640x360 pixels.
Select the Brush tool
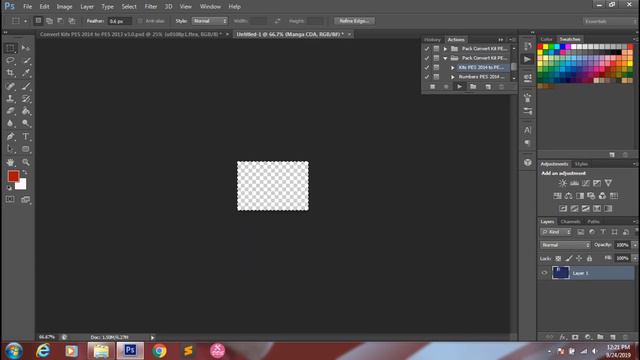[x=26, y=86]
